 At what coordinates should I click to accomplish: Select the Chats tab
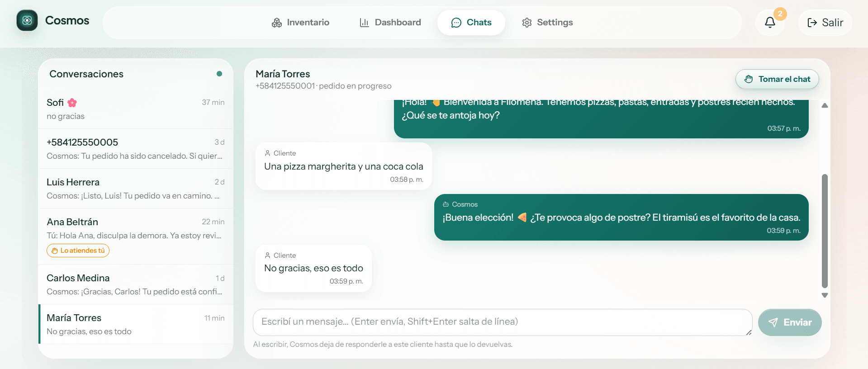[471, 23]
